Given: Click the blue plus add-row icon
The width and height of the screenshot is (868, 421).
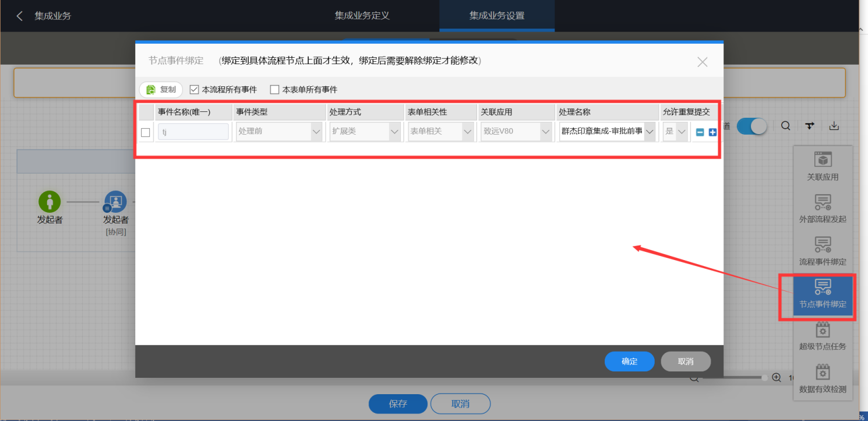Looking at the screenshot, I should click(x=712, y=132).
